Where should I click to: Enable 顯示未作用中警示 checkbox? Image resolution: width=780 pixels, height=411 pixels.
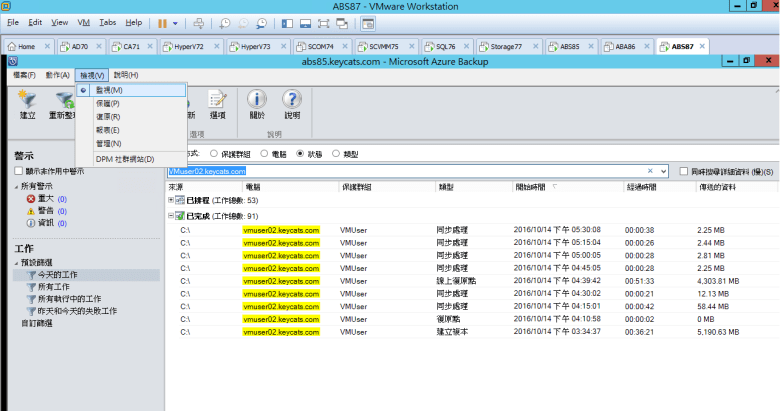tap(18, 171)
